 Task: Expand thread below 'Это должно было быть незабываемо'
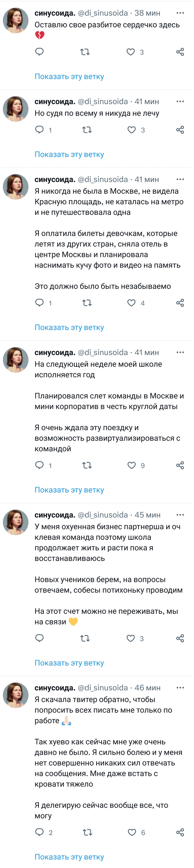(69, 327)
